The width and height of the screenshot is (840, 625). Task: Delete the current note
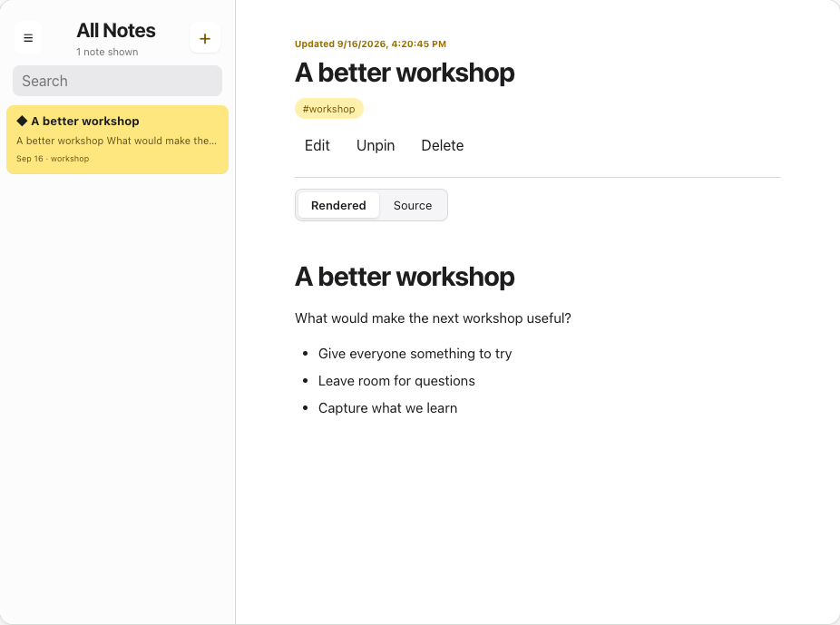(x=443, y=146)
